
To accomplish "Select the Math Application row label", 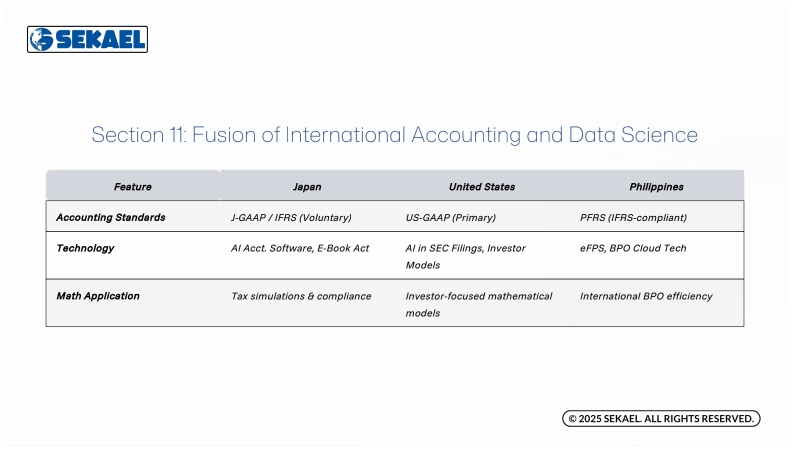I will pos(98,296).
